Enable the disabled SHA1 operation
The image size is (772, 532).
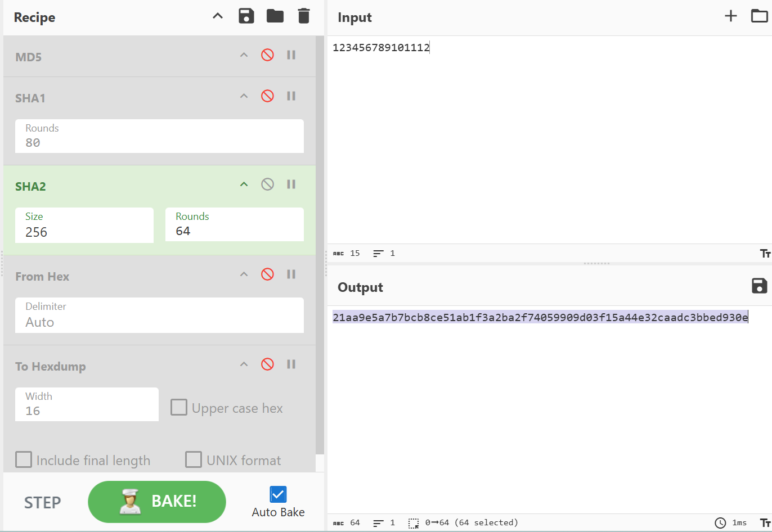[267, 96]
